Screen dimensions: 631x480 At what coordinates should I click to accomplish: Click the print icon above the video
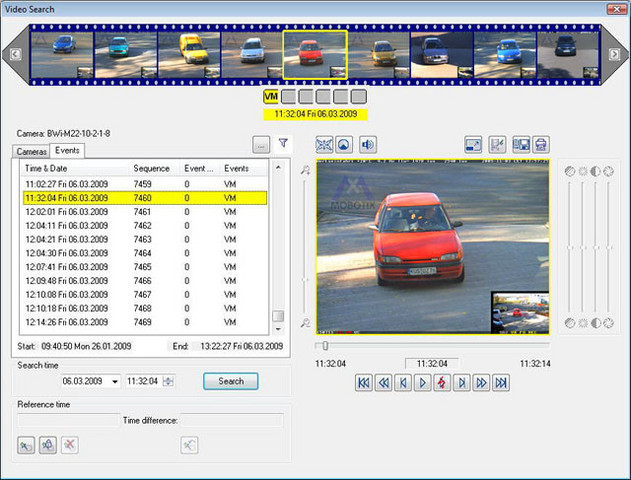[x=541, y=144]
